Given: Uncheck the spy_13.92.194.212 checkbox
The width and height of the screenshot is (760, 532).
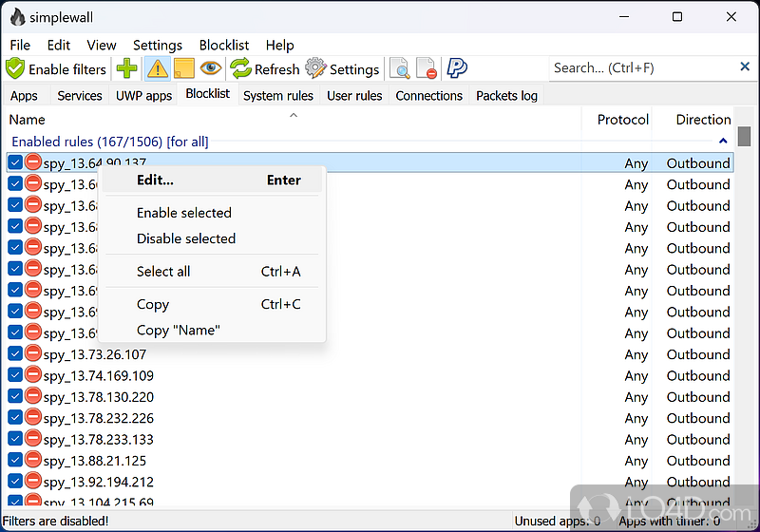Looking at the screenshot, I should click(x=15, y=481).
